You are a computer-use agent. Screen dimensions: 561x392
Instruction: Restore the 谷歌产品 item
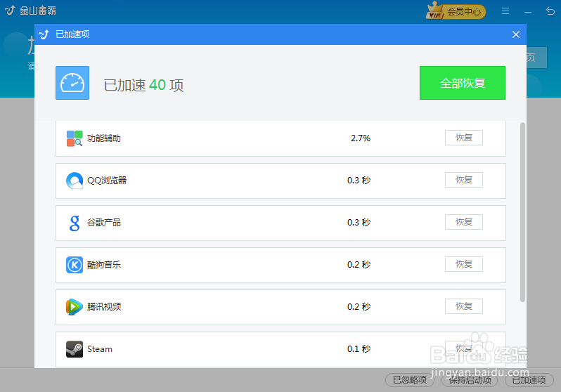tap(464, 222)
